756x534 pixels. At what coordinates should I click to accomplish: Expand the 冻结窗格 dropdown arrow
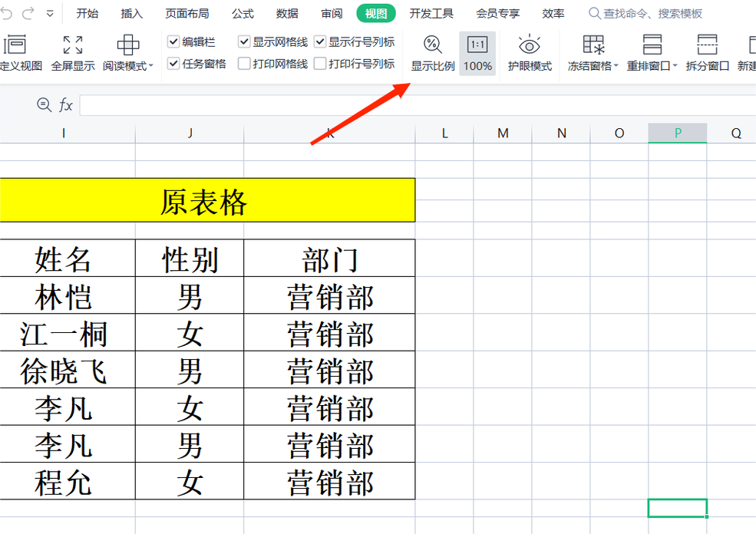tap(616, 65)
